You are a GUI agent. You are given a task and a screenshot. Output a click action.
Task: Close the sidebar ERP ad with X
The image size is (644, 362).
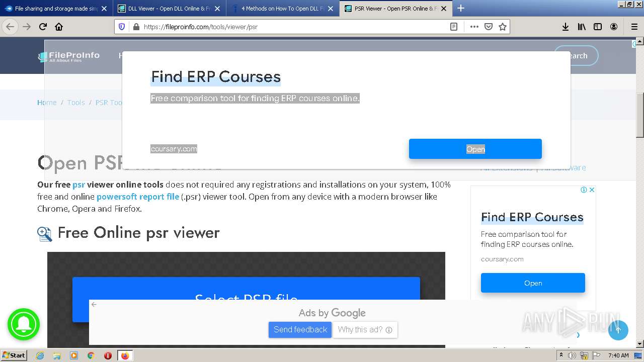pos(592,190)
